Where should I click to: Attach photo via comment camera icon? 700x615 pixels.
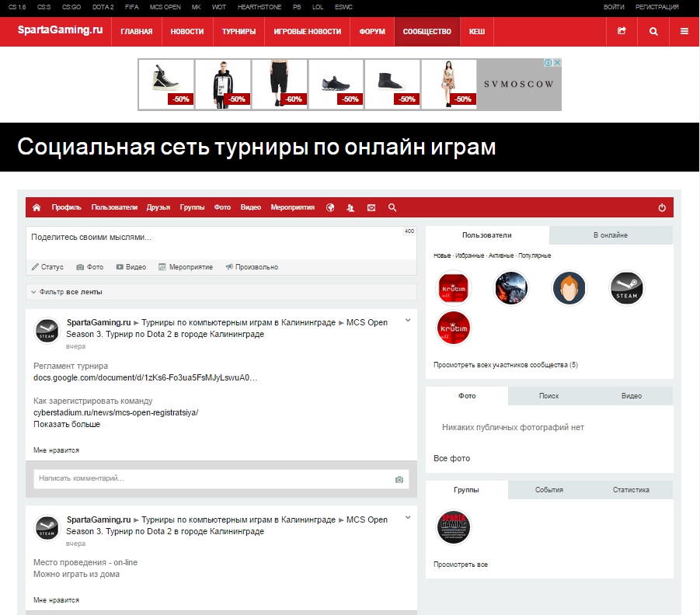point(399,479)
